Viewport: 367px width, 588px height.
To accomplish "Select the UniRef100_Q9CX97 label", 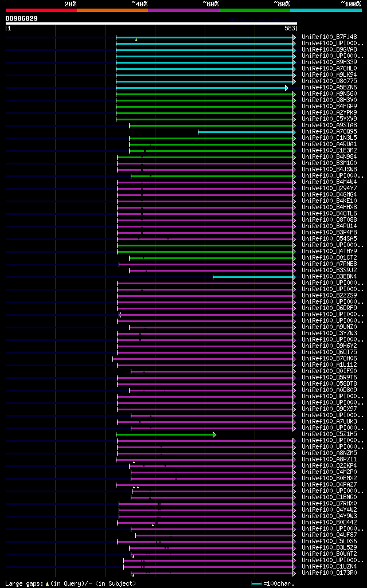I will 330,409.
